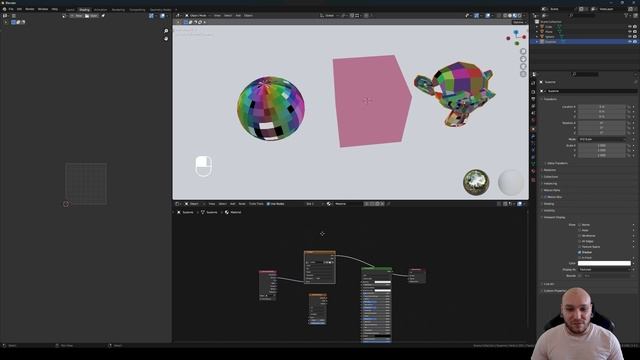
Task: Click the pan hand icon in image editor
Action: 166,38
